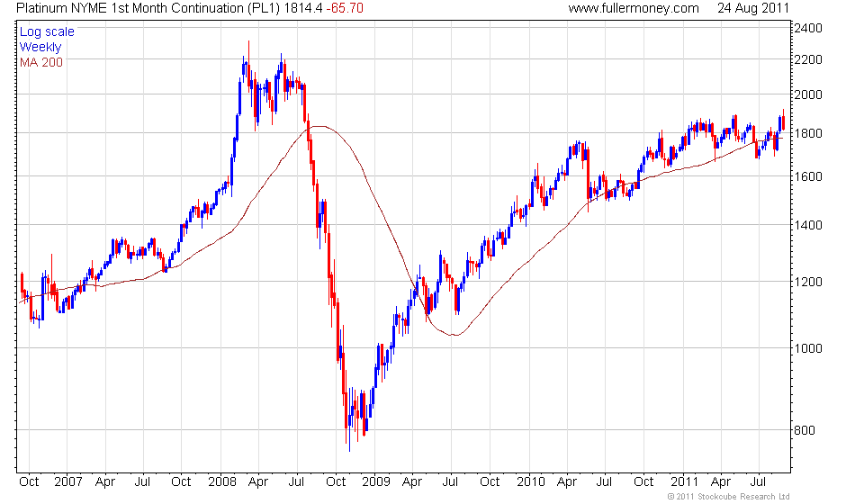The width and height of the screenshot is (864, 504).
Task: Click the 1200 price axis label
Action: tap(808, 282)
